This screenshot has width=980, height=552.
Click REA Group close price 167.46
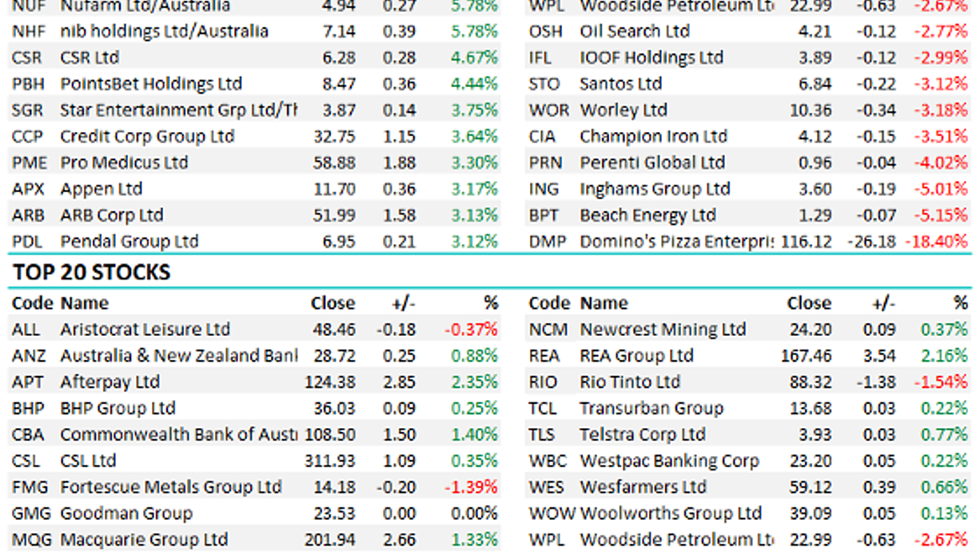click(806, 357)
